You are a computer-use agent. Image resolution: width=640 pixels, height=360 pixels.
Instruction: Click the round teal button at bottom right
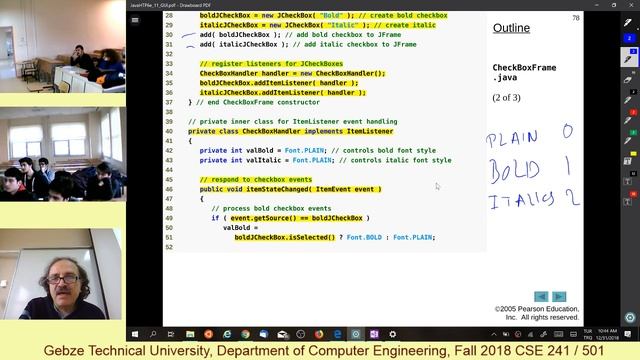click(x=630, y=318)
